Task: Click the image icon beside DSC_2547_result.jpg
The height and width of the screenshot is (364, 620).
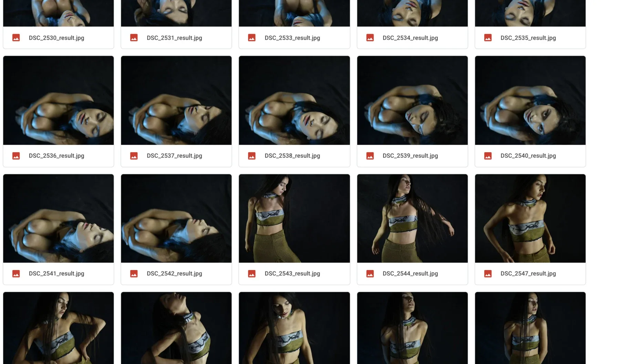Action: click(488, 274)
